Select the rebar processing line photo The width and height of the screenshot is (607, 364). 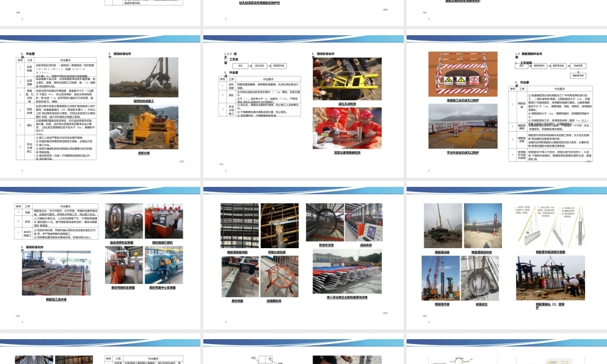click(x=56, y=273)
